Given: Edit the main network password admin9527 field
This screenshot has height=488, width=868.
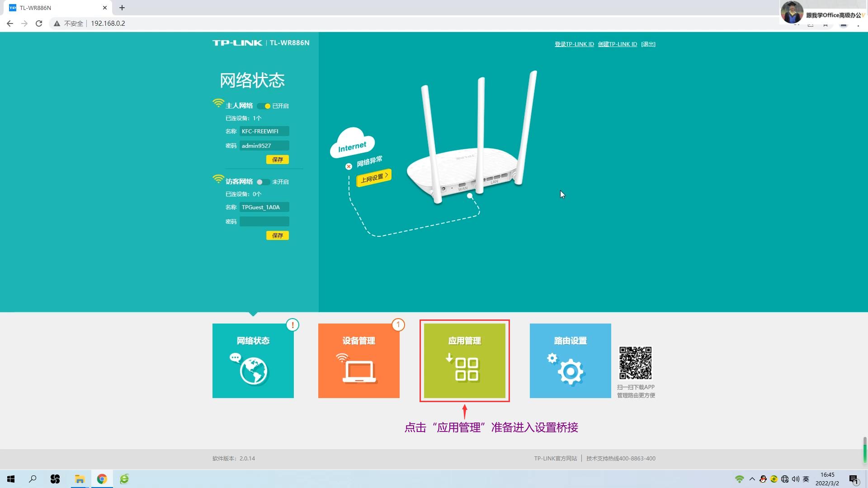Looking at the screenshot, I should click(x=264, y=145).
